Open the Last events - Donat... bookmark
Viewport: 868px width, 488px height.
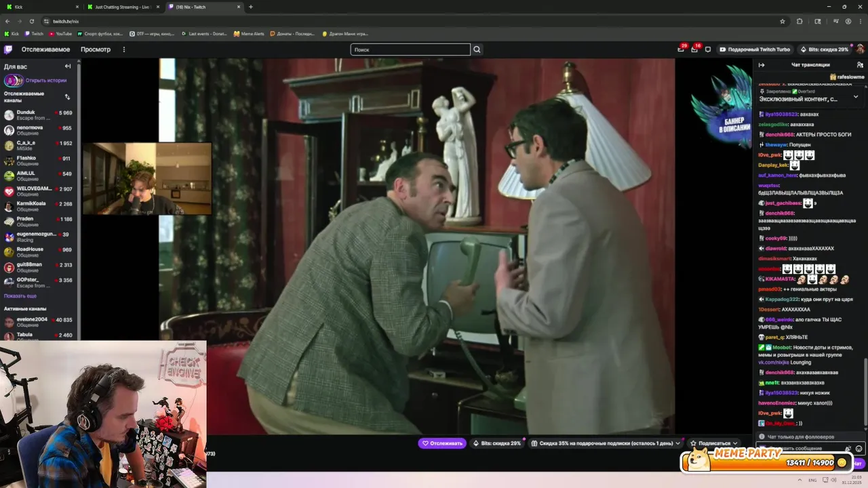pos(204,33)
